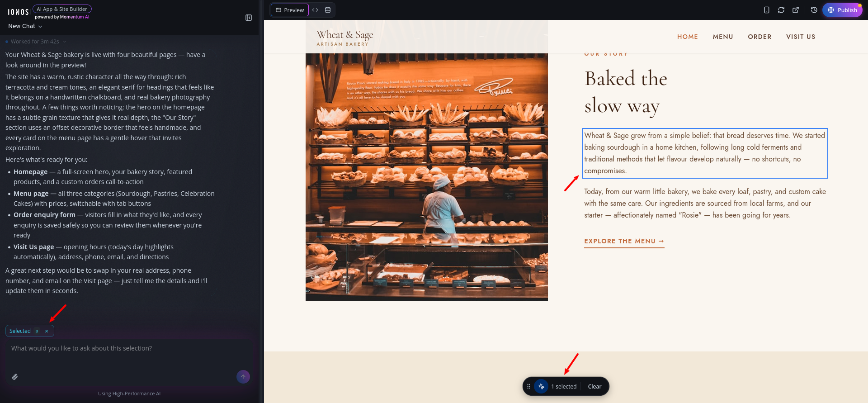Expand the Worked for 3m 42s details
This screenshot has height=403, width=868.
click(x=36, y=42)
